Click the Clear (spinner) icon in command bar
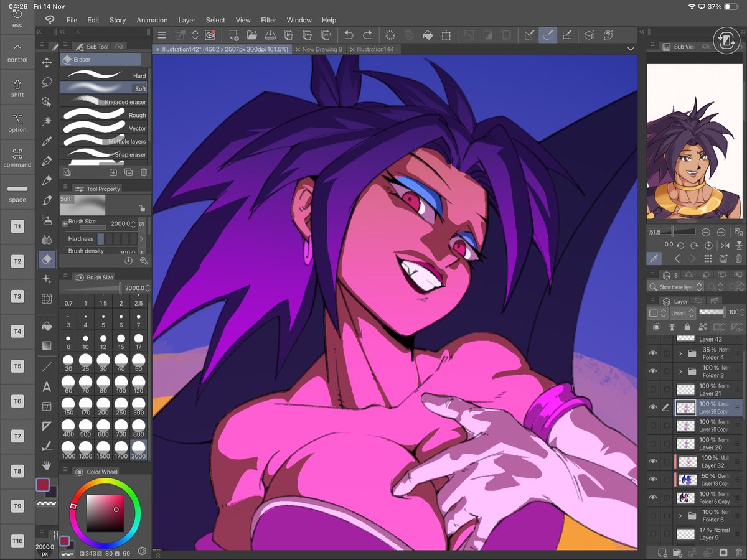The width and height of the screenshot is (747, 560). point(390,35)
